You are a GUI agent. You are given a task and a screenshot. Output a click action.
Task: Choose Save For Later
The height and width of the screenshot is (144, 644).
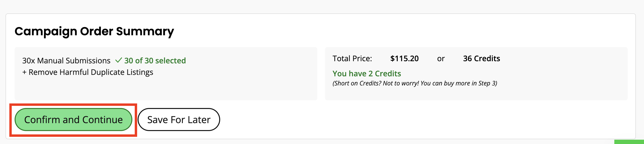pos(179,120)
